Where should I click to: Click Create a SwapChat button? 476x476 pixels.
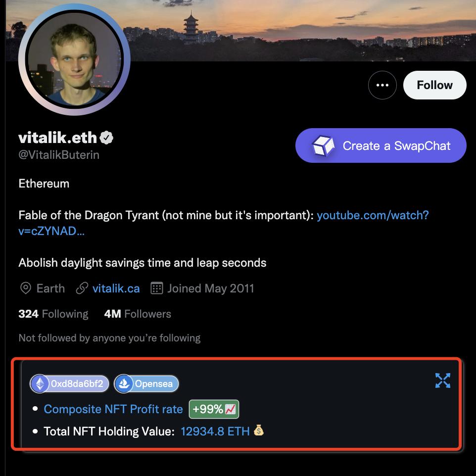point(381,146)
